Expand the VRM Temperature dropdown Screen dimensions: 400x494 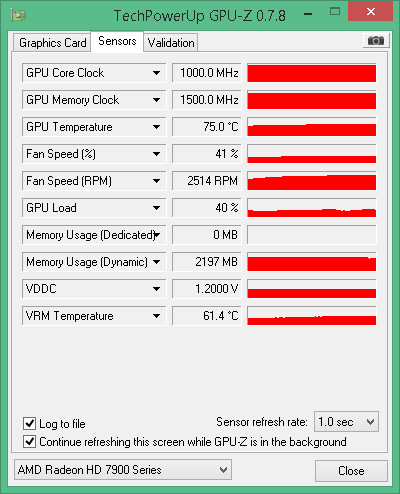coord(94,316)
